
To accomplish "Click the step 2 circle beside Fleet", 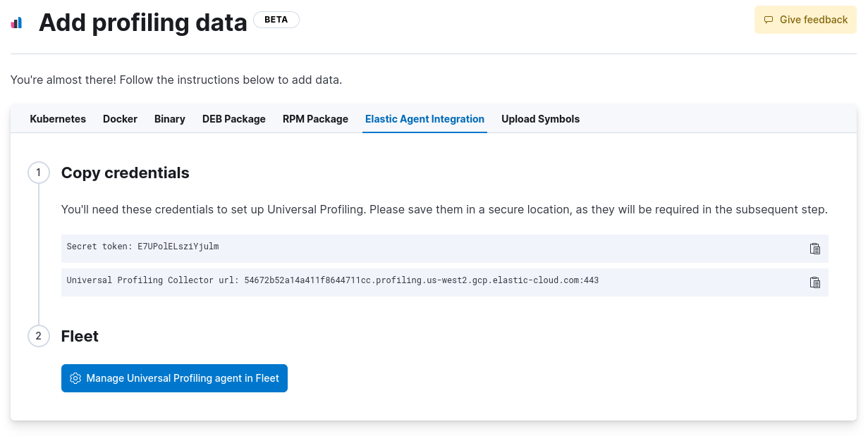I will coord(38,336).
